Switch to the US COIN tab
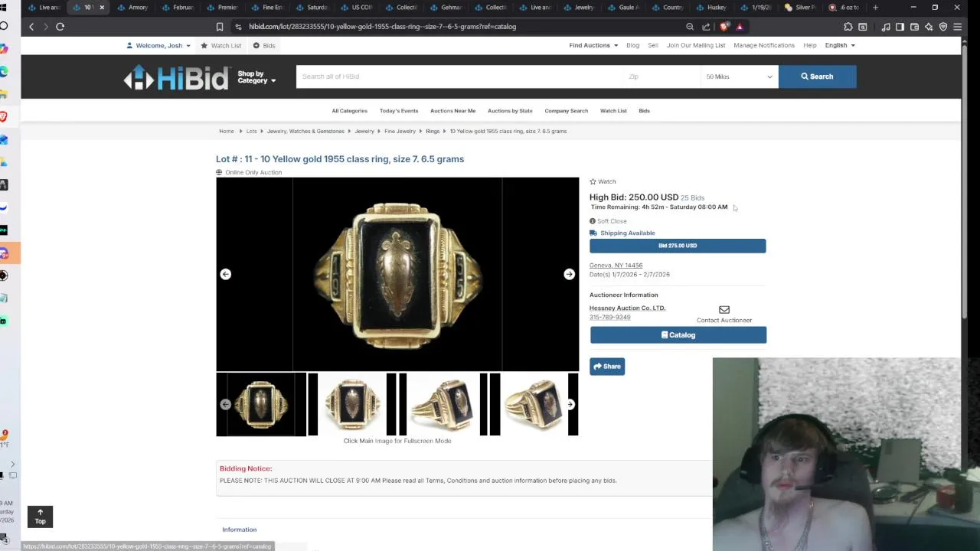The width and height of the screenshot is (980, 551). click(357, 8)
